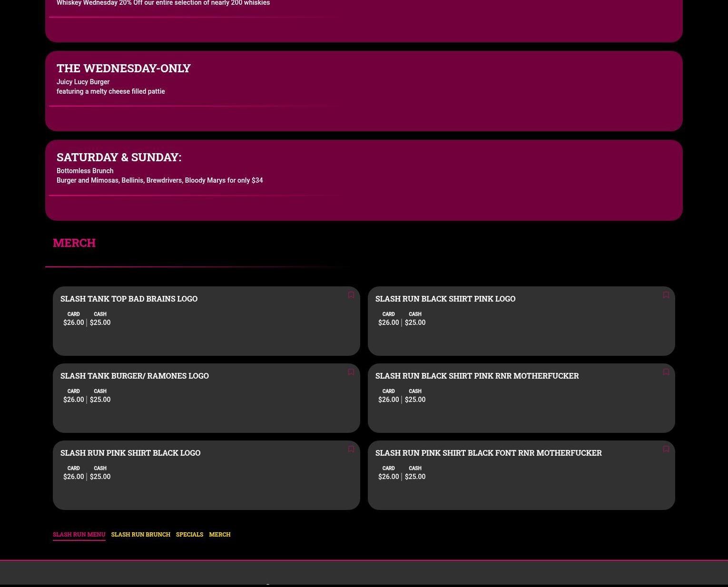The width and height of the screenshot is (728, 587).
Task: Click cash price of Pink Shirt Black Logo
Action: tap(100, 477)
